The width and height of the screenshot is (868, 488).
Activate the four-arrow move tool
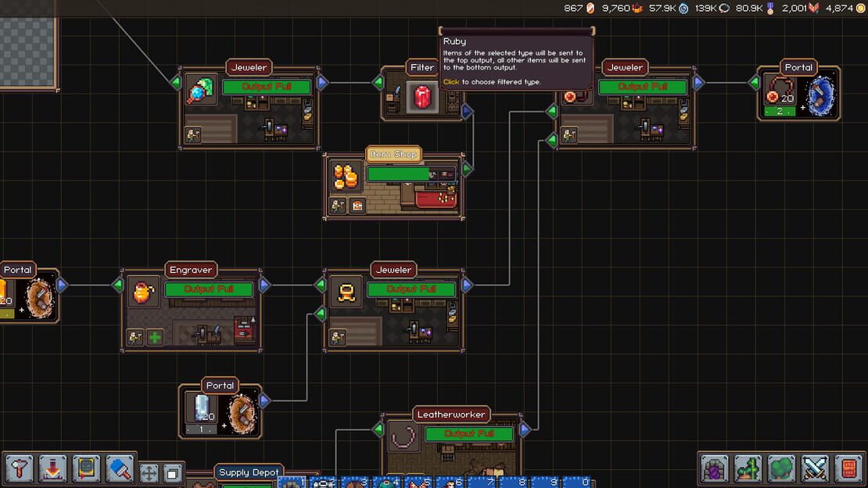(149, 474)
